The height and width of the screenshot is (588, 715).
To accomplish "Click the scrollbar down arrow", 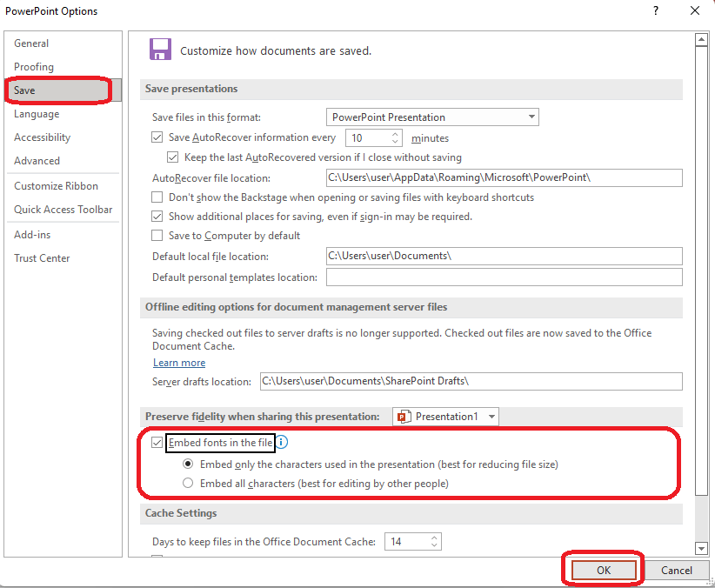I will point(701,548).
